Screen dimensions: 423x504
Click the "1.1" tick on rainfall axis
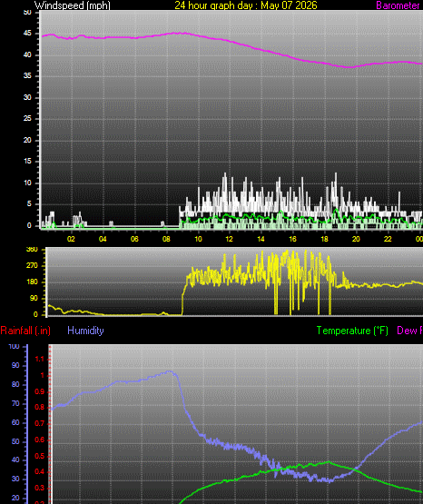tap(39, 359)
